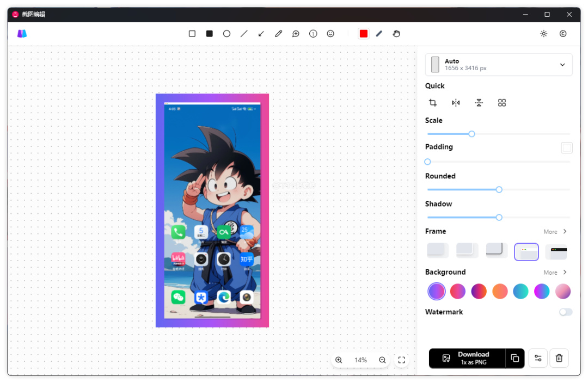Choose the stroke width pen icon

pyautogui.click(x=379, y=34)
